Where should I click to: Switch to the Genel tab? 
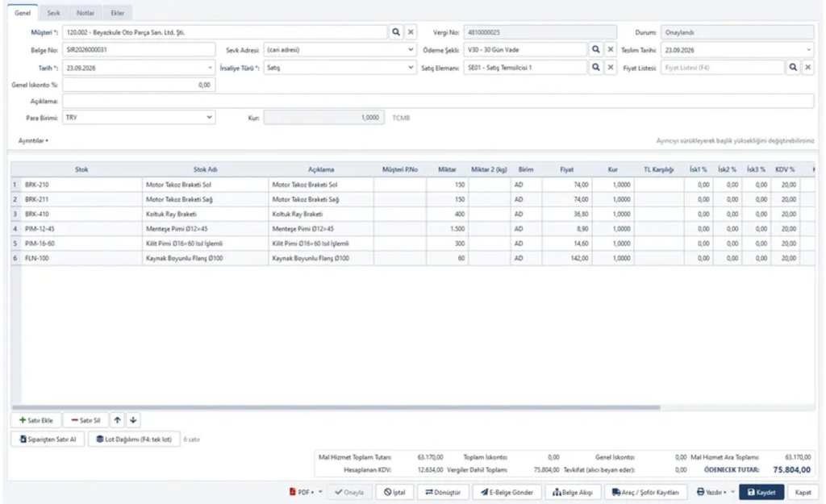point(23,13)
